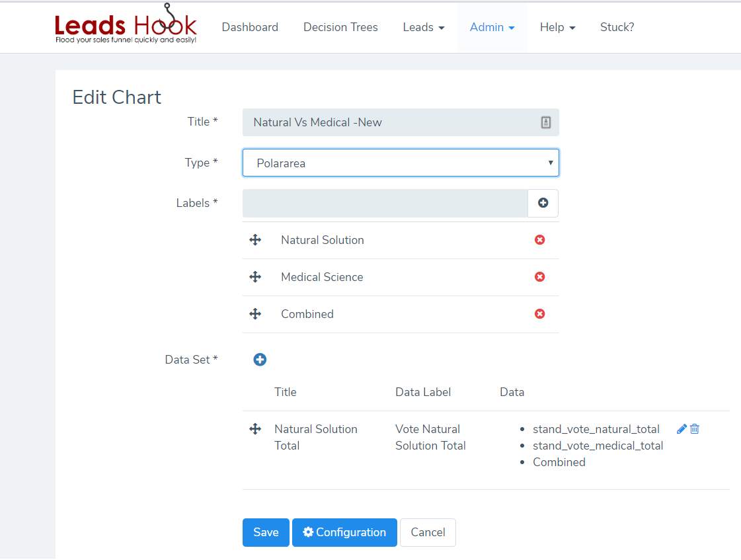Grab the move handle next to Combined label
The height and width of the screenshot is (560, 741).
coord(256,314)
